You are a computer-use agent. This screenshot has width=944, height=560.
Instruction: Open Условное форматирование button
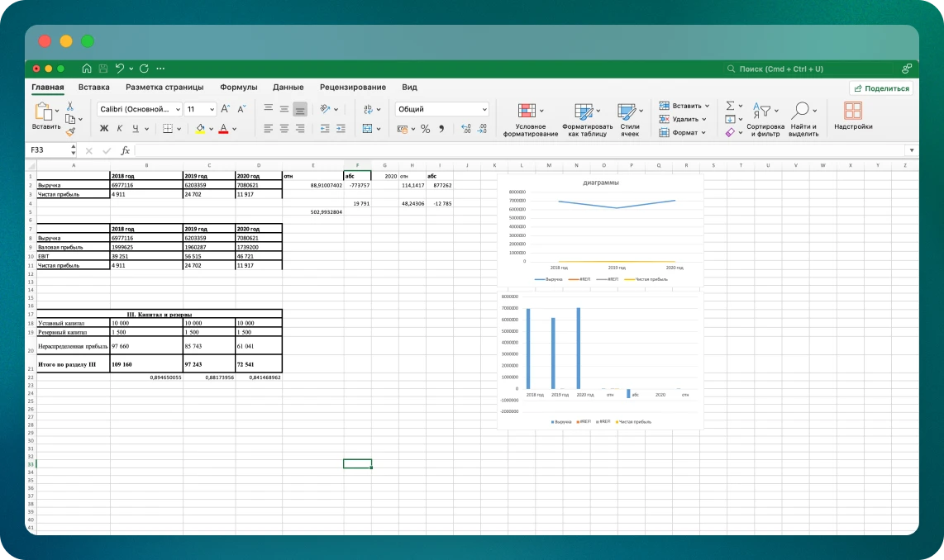[x=530, y=120]
